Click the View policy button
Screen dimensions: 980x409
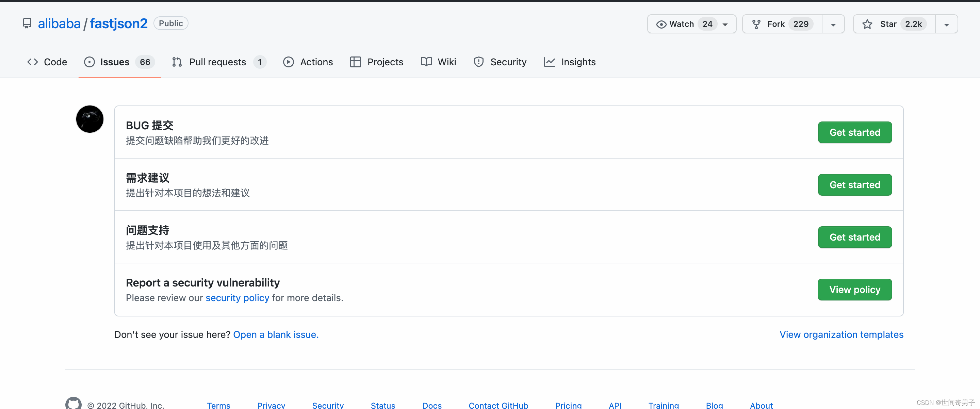click(854, 290)
